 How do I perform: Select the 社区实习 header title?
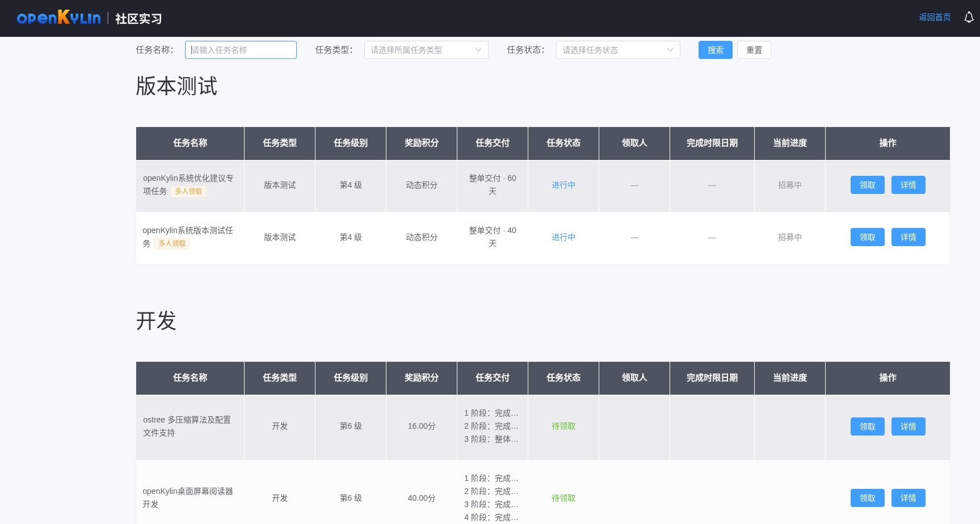coord(138,19)
